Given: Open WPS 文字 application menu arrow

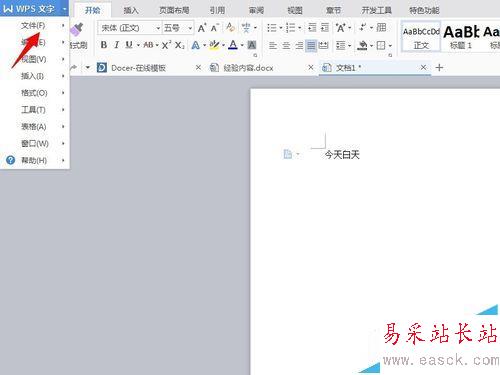Looking at the screenshot, I should pyautogui.click(x=64, y=9).
